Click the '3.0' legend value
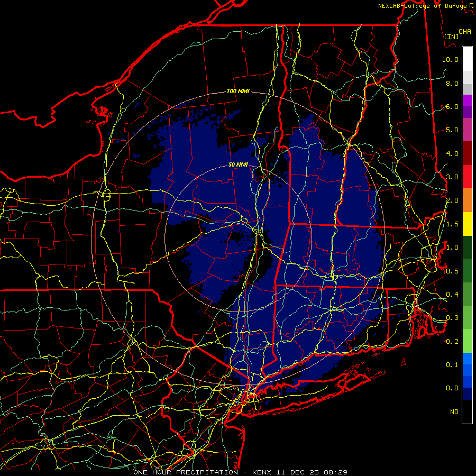This screenshot has height=476, width=476. click(452, 177)
